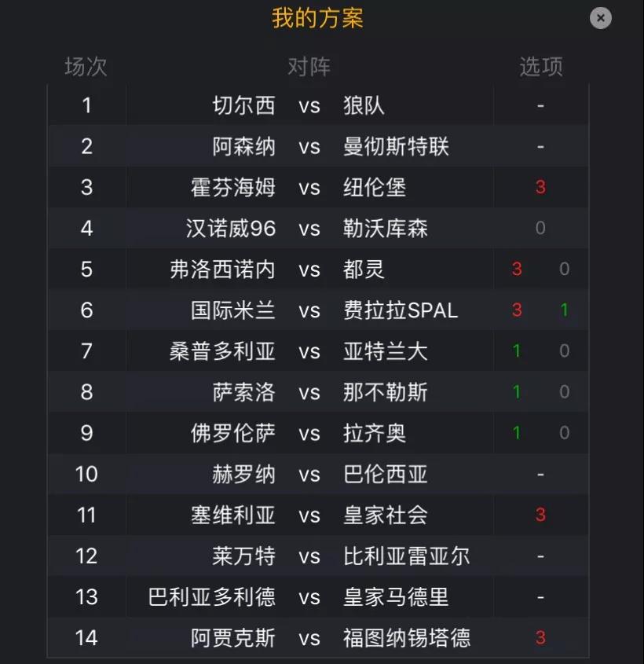The height and width of the screenshot is (664, 644).
Task: Click the 选项 column header
Action: pos(541,67)
